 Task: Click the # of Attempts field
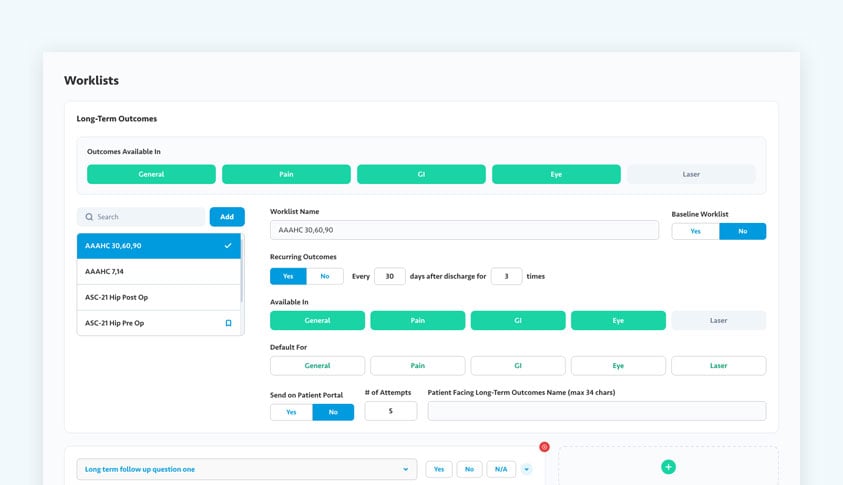click(x=391, y=411)
